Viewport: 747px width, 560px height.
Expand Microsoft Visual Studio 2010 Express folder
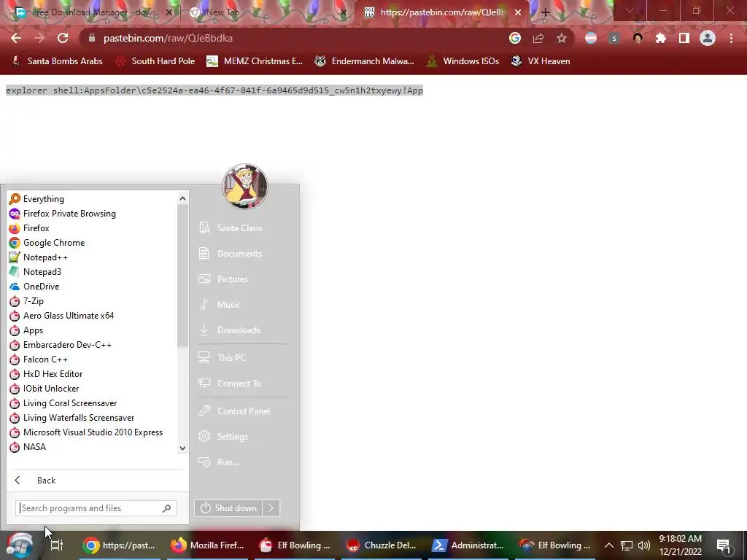pyautogui.click(x=93, y=432)
